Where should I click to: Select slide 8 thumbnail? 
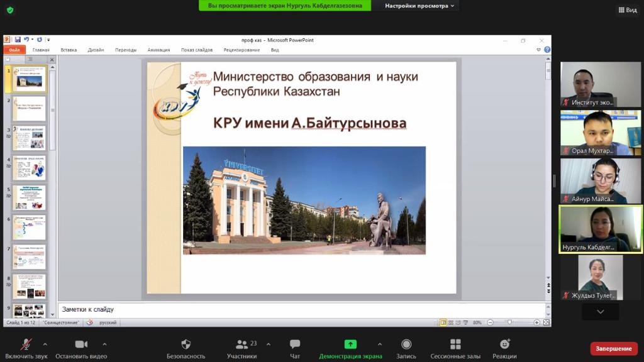click(x=29, y=286)
